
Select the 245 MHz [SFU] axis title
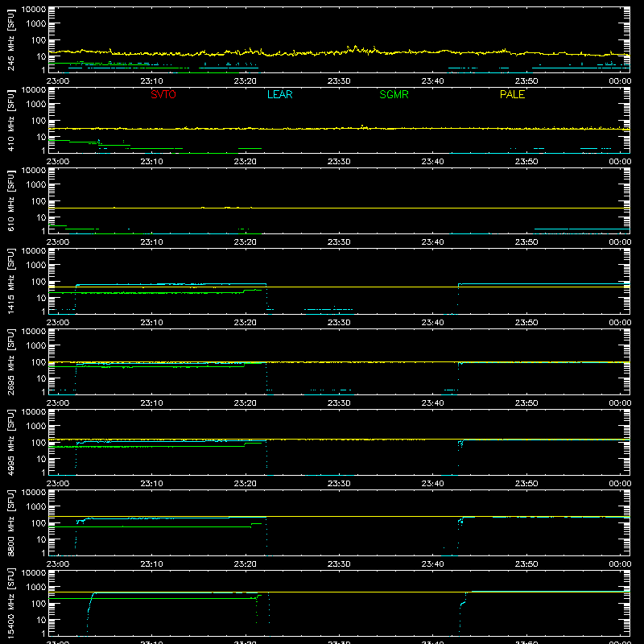11,39
